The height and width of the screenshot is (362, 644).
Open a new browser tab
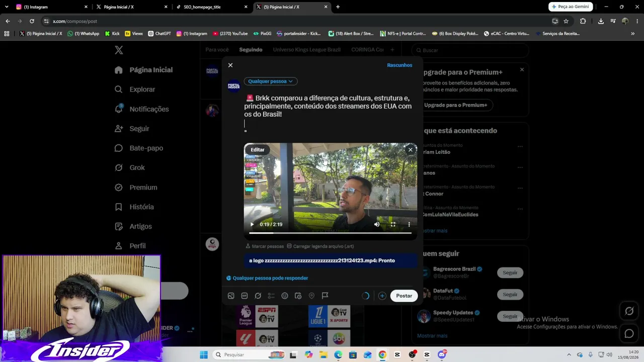338,7
